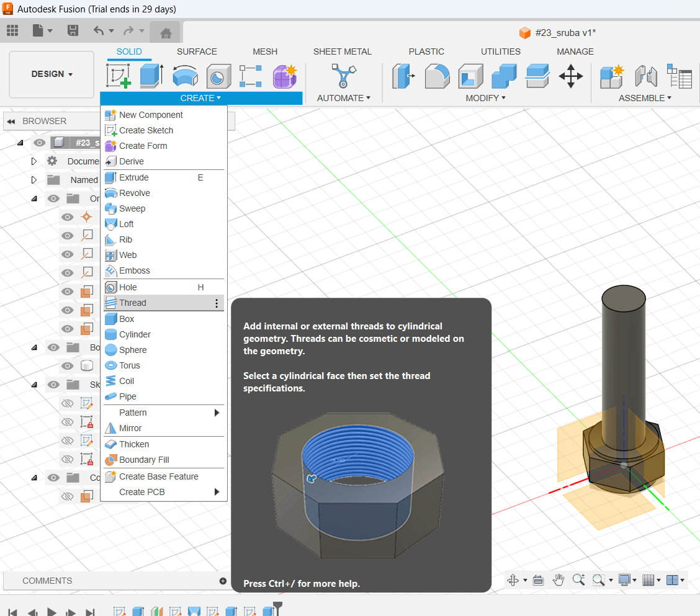Toggle visibility of the root #23 component
Screen dimensions: 700x616
tap(39, 143)
